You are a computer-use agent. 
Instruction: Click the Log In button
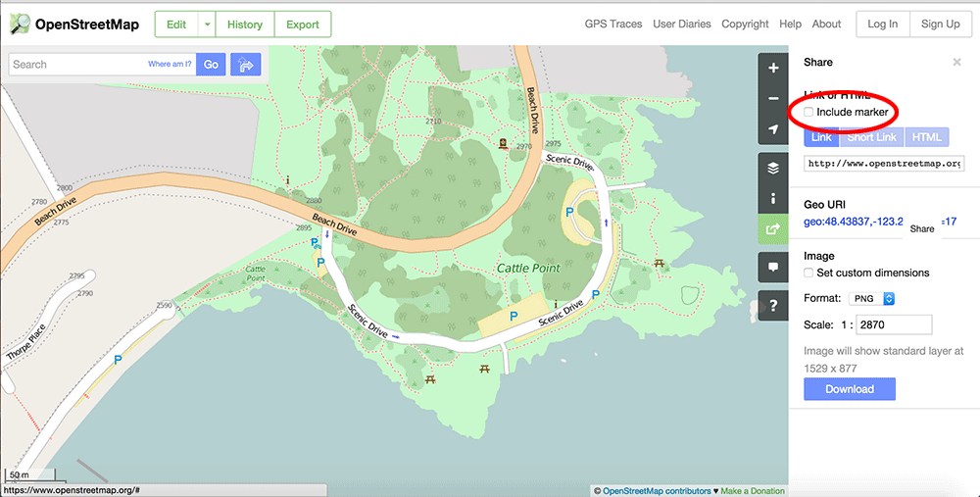pos(883,24)
